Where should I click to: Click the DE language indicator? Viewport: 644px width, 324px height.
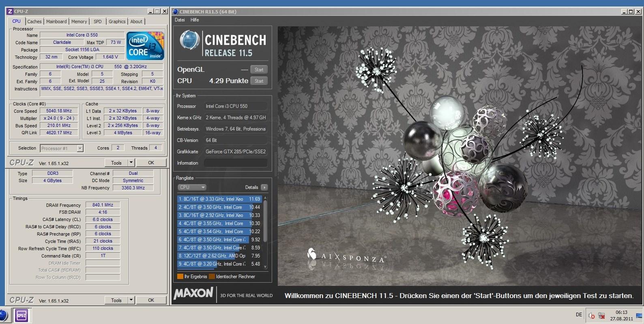point(579,315)
